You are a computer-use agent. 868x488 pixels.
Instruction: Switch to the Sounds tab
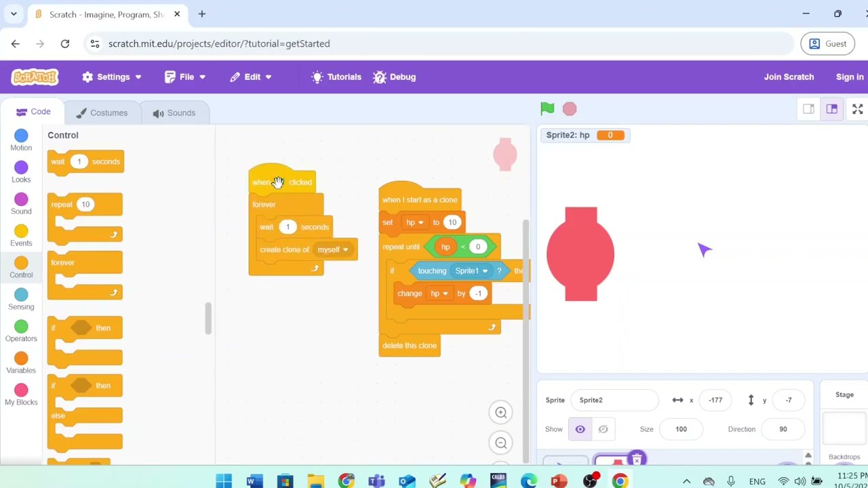[x=174, y=113]
